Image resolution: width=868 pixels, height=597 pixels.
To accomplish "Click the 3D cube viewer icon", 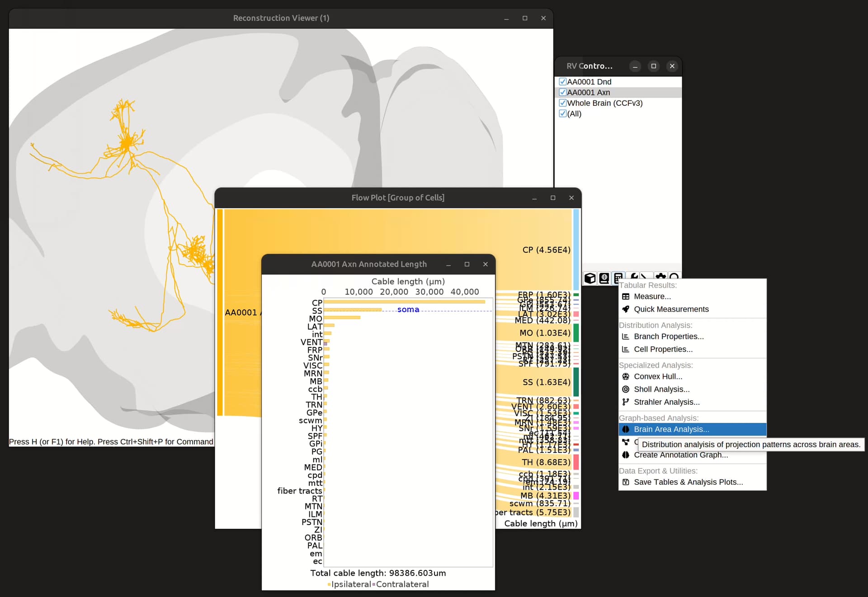I will pos(590,279).
